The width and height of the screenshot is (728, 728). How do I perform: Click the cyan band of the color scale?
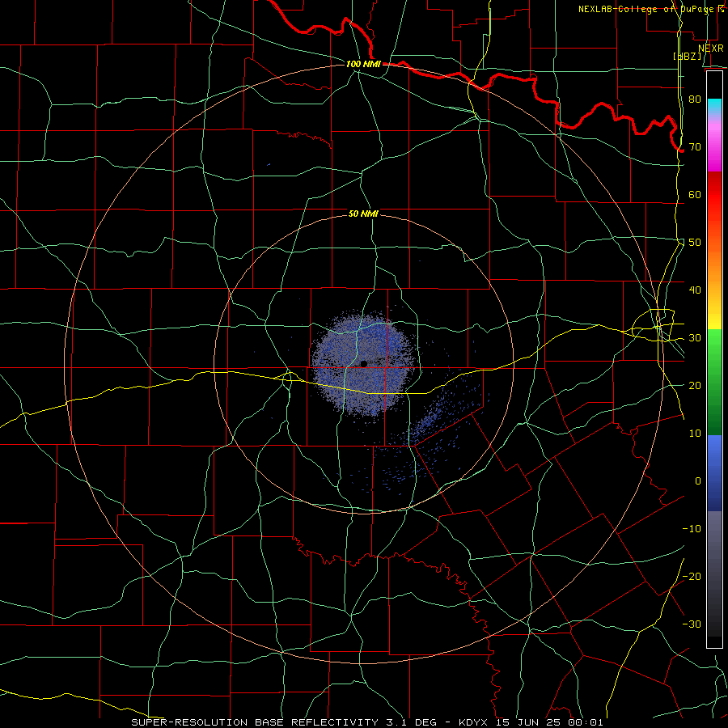coord(714,107)
